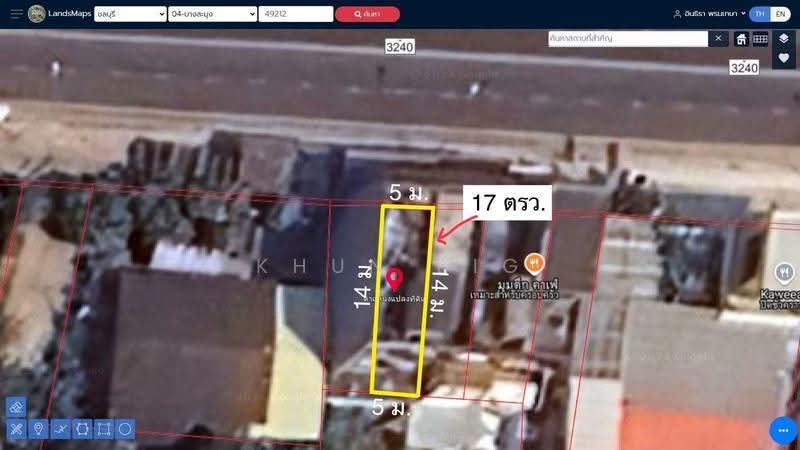The image size is (800, 450).
Task: Select the line drawing tool
Action: point(60,429)
